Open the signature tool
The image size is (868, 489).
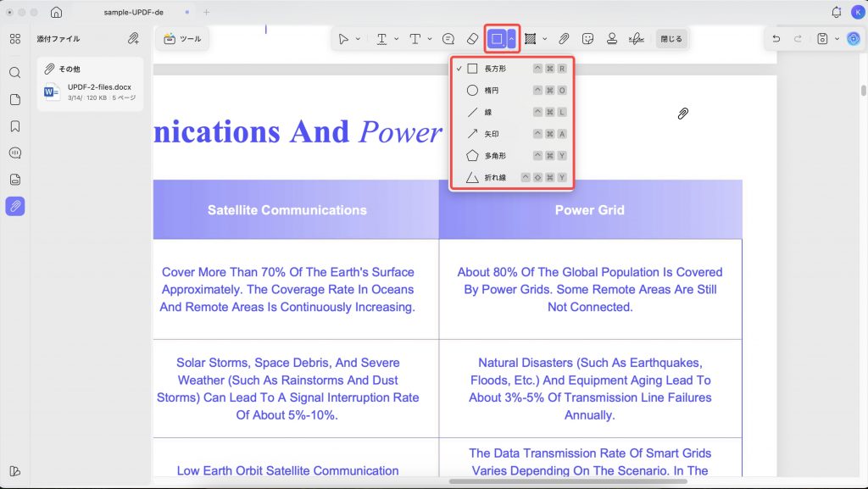click(636, 39)
